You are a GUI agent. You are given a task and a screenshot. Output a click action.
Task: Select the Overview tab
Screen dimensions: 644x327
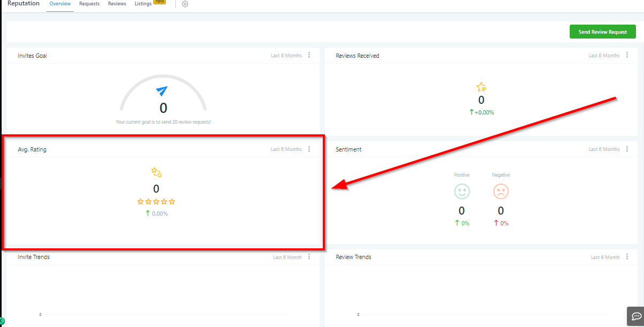(x=60, y=4)
